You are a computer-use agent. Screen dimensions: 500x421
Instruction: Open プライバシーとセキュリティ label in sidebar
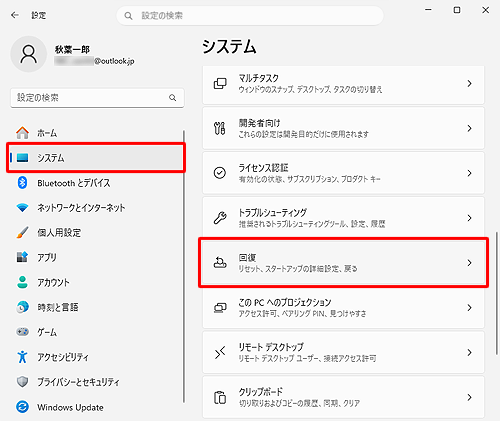78,382
